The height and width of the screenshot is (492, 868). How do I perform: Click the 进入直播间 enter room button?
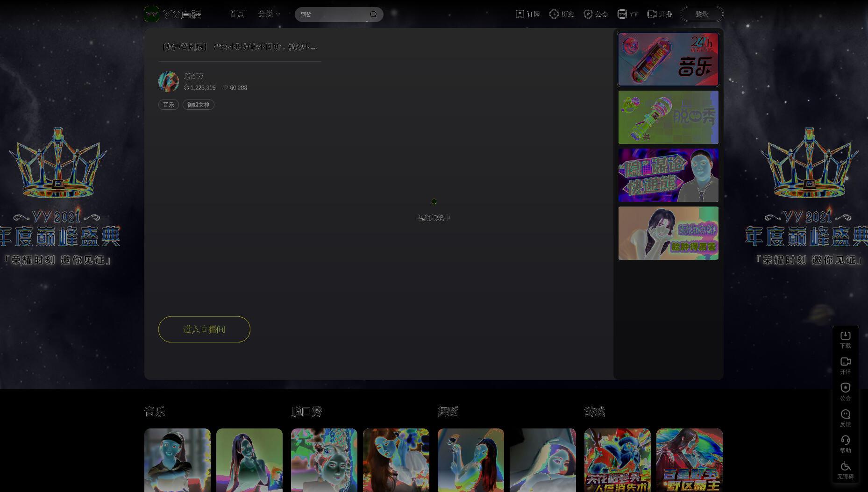(204, 329)
